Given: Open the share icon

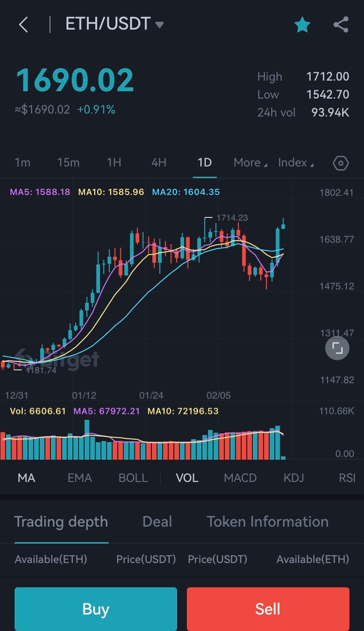Looking at the screenshot, I should tap(341, 25).
